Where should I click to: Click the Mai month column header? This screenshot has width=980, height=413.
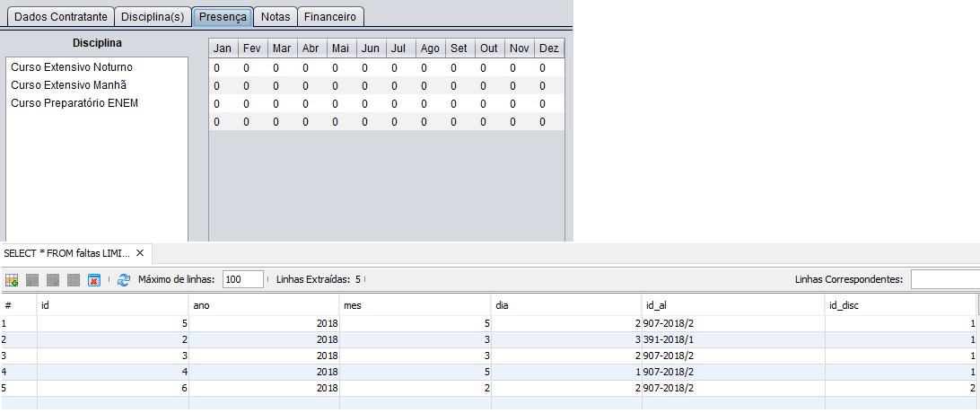[x=340, y=48]
